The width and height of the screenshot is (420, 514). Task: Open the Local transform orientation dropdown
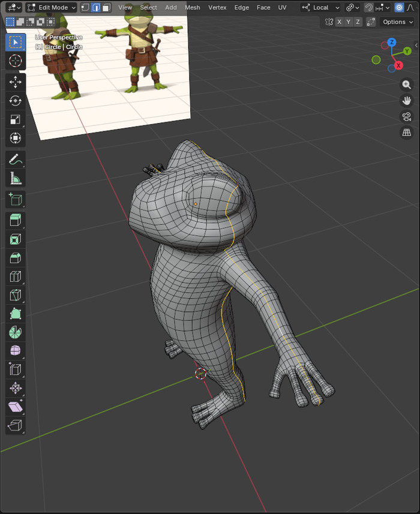[321, 8]
